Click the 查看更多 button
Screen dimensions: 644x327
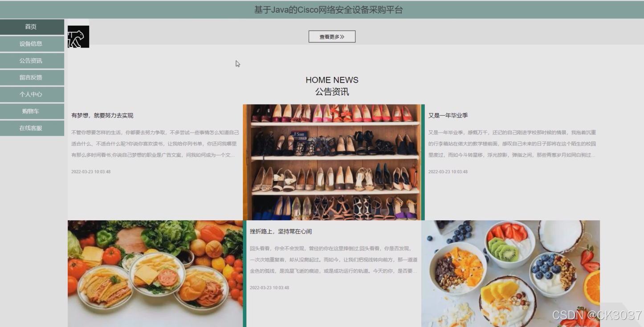(x=332, y=36)
